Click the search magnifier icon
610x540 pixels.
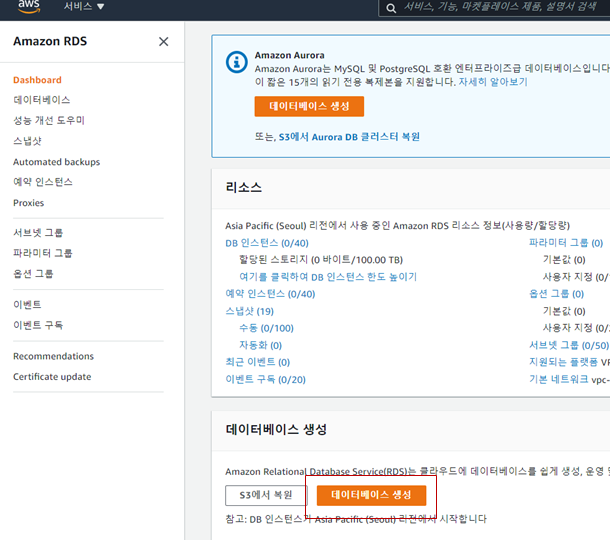(391, 8)
